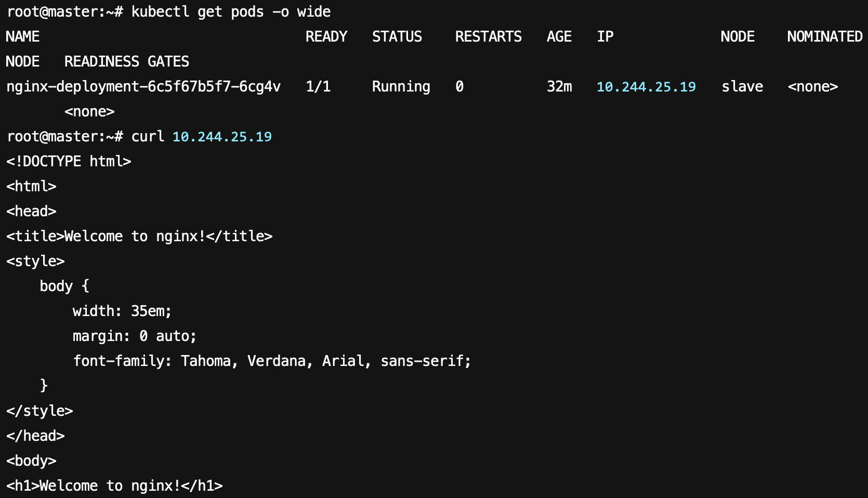This screenshot has height=498, width=868.
Task: Click the IP address in curl command
Action: point(222,137)
